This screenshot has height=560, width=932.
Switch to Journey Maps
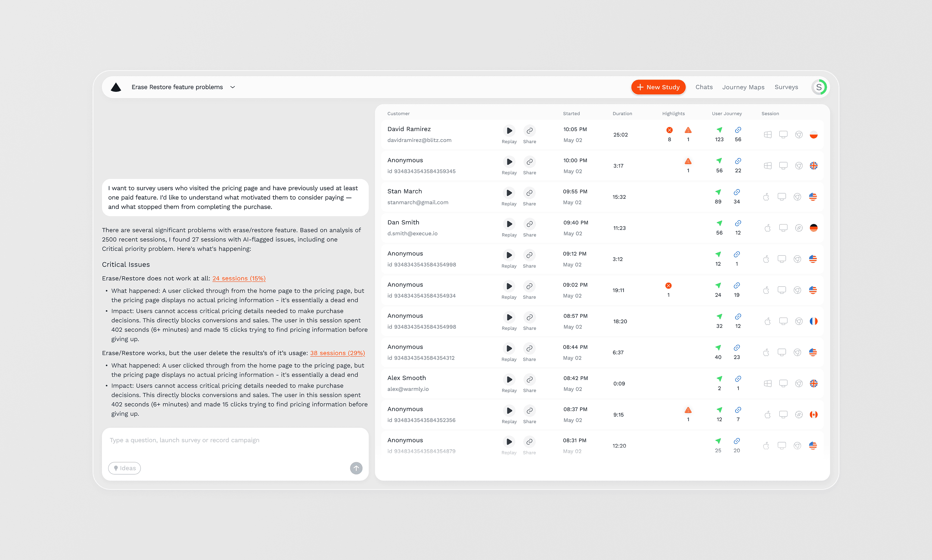[743, 87]
